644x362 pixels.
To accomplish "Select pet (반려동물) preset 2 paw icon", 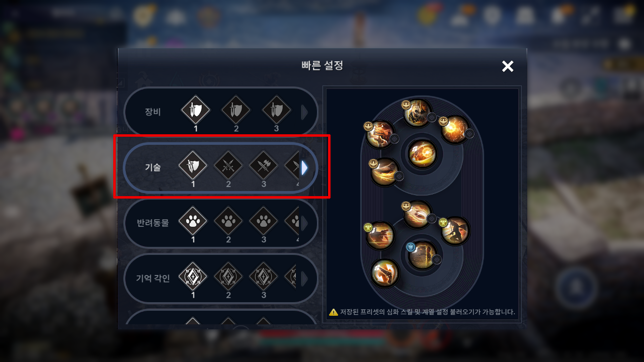I will coord(228,221).
